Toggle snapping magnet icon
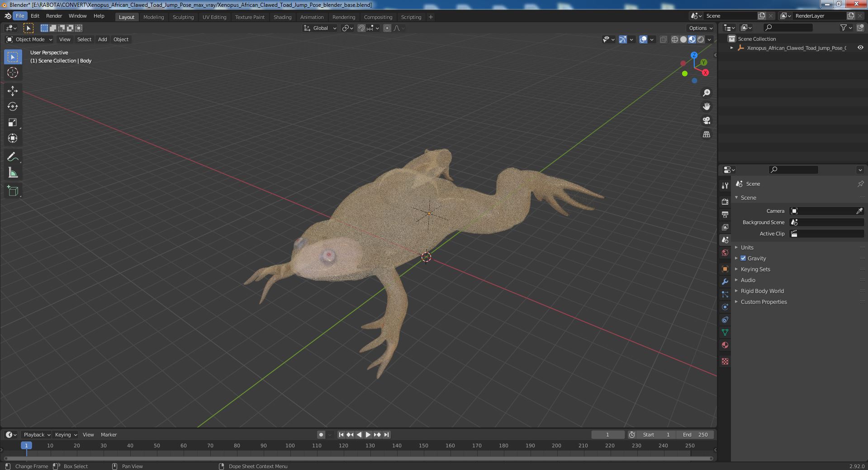 [361, 28]
